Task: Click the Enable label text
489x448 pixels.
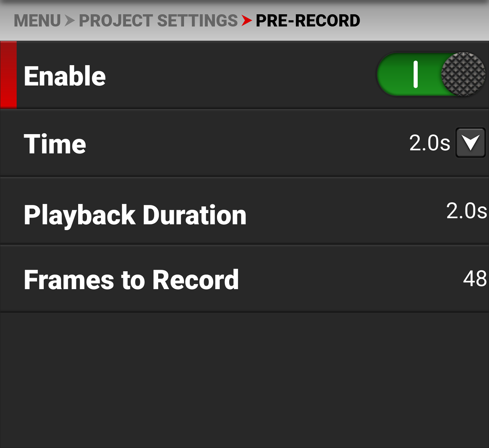Action: click(65, 76)
